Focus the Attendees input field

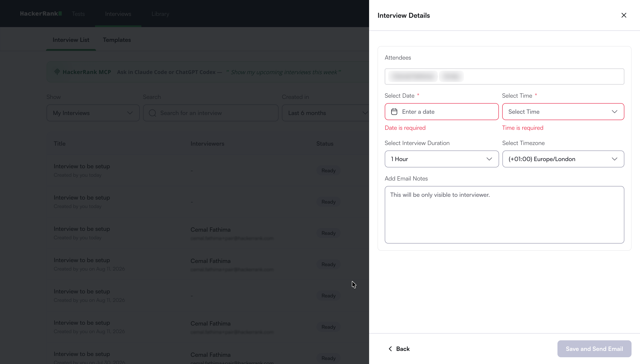tap(504, 77)
